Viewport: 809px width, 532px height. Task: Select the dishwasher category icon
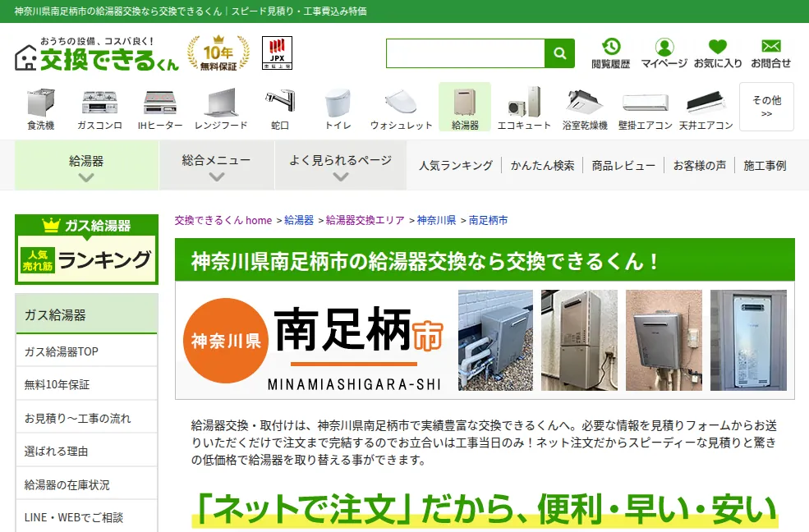coord(41,102)
